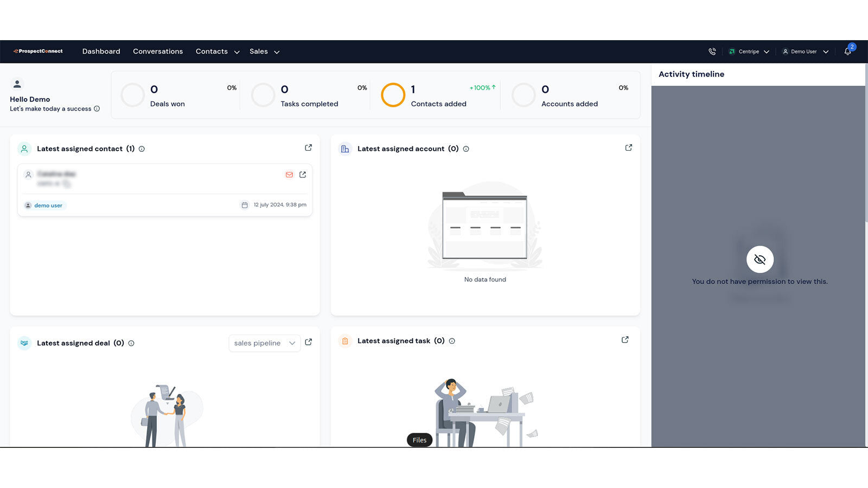
Task: Open the Sales menu
Action: 259,52
